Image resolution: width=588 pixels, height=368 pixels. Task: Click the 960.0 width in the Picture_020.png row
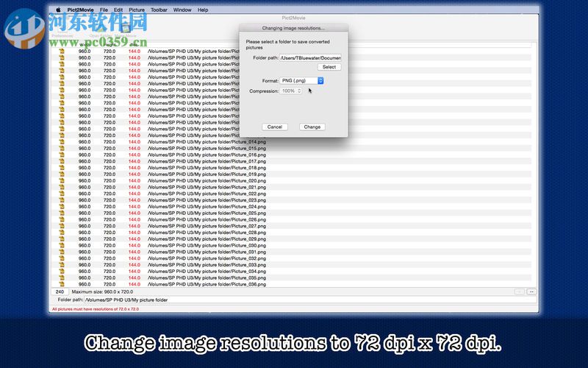click(85, 180)
